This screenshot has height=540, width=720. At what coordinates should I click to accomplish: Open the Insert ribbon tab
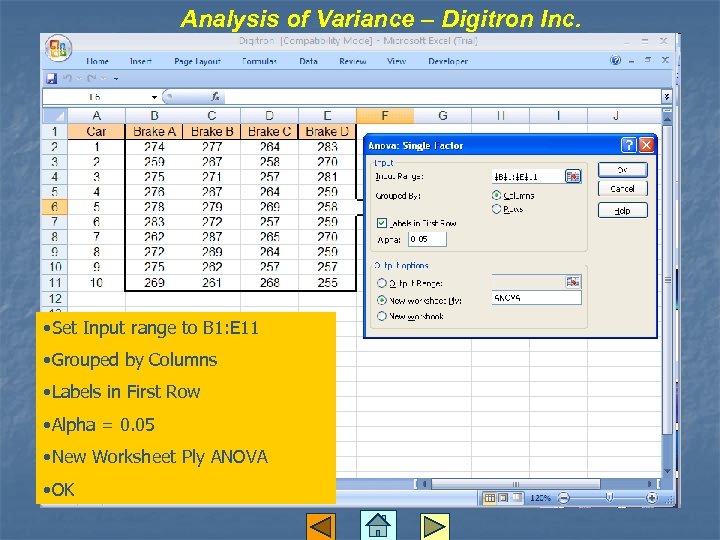tap(141, 61)
